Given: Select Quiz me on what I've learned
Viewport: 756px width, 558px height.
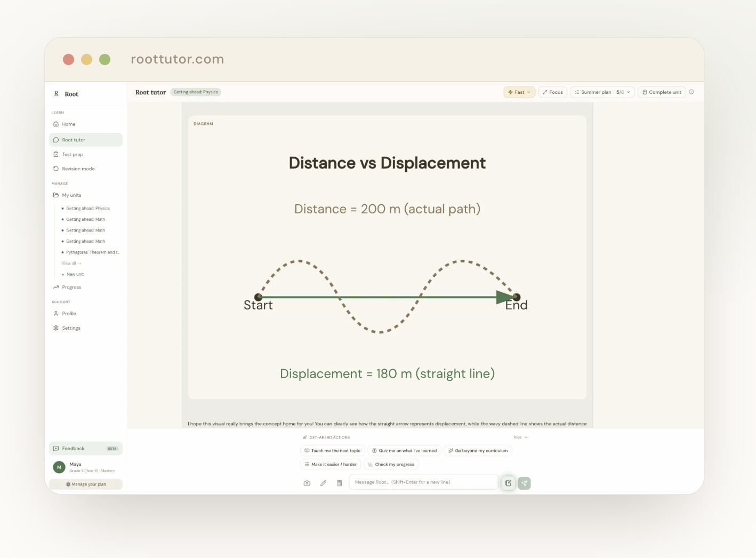Looking at the screenshot, I should pos(405,451).
